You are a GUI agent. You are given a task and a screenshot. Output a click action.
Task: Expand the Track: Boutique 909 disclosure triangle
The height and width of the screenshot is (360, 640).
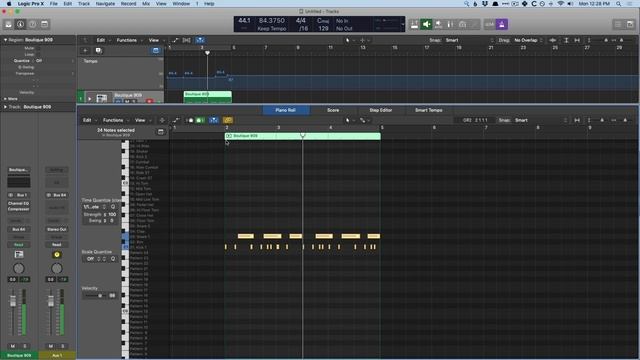[5, 107]
